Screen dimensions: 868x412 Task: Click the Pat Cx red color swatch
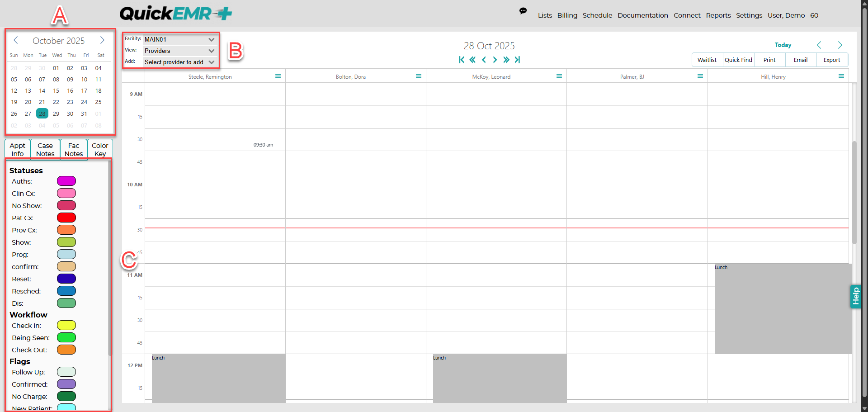pyautogui.click(x=66, y=218)
